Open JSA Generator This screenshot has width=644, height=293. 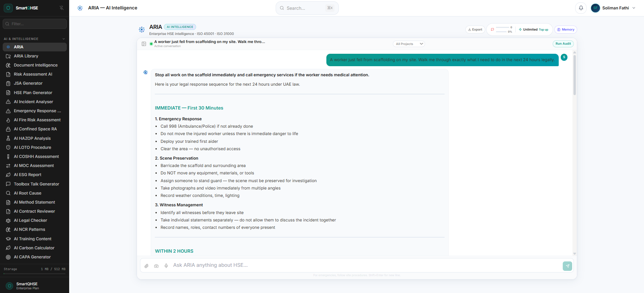click(35, 83)
